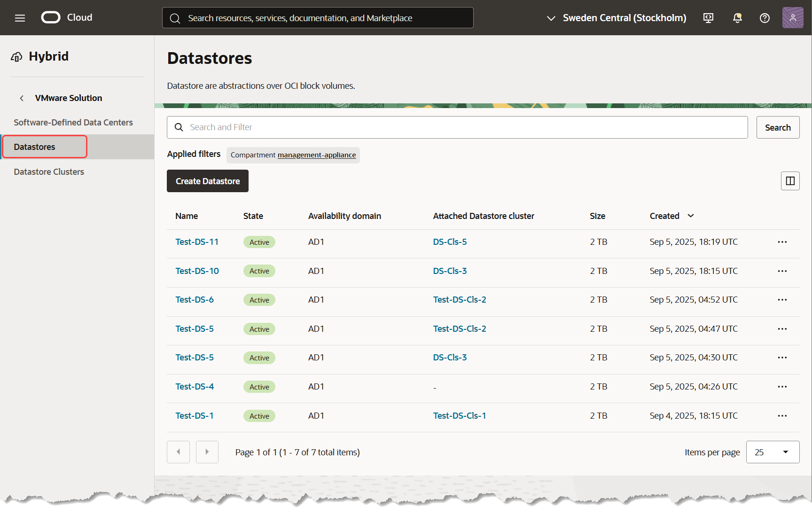The image size is (812, 507).
Task: Open the actions menu for Test-DS-1
Action: (782, 416)
